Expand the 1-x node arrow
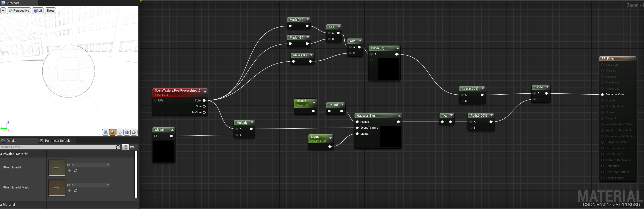 451,115
